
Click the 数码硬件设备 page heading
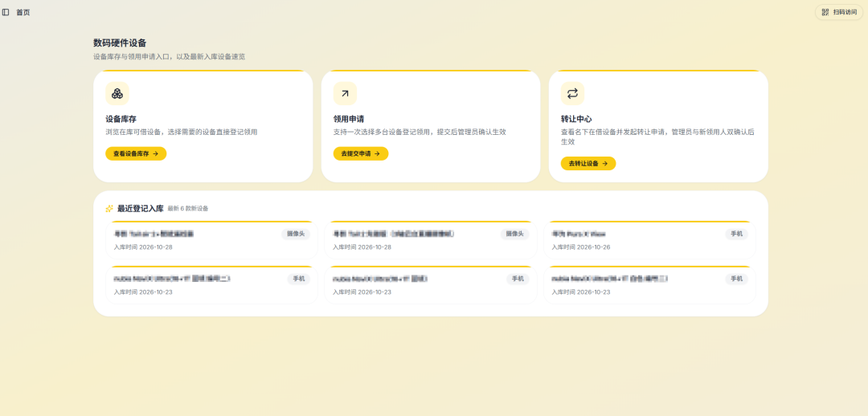[x=120, y=43]
